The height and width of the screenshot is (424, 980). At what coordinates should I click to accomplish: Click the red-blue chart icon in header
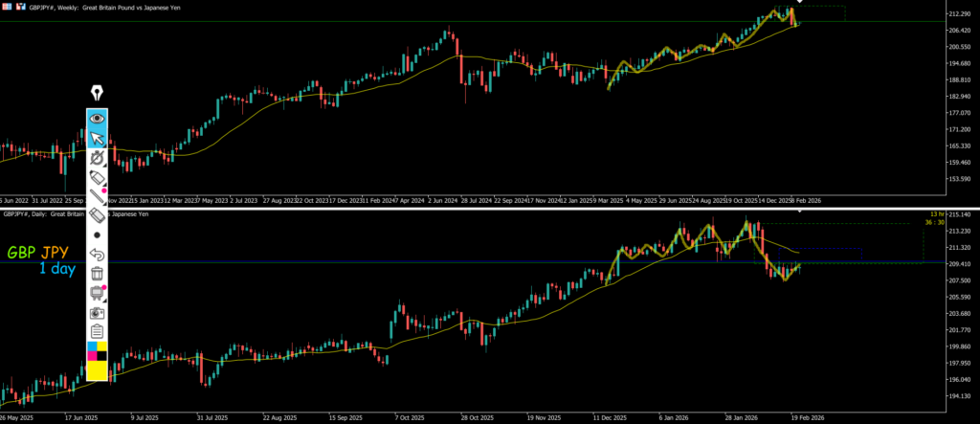[x=20, y=7]
